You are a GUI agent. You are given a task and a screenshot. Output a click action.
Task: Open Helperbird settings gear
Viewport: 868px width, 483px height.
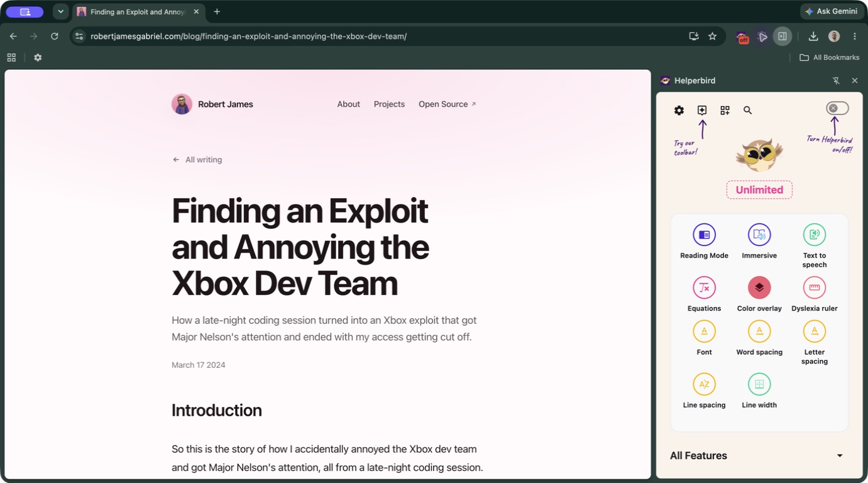pos(679,110)
